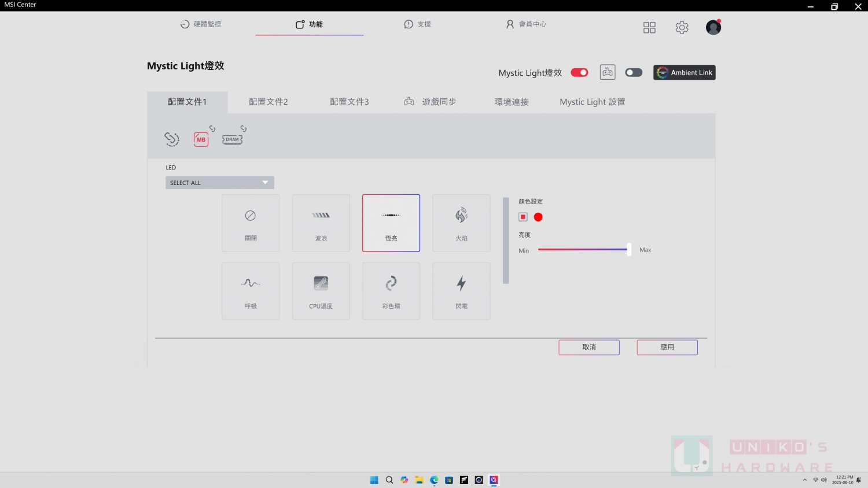This screenshot has height=488, width=868.
Task: Choose the 呼吸 breathing effect
Action: click(x=251, y=291)
